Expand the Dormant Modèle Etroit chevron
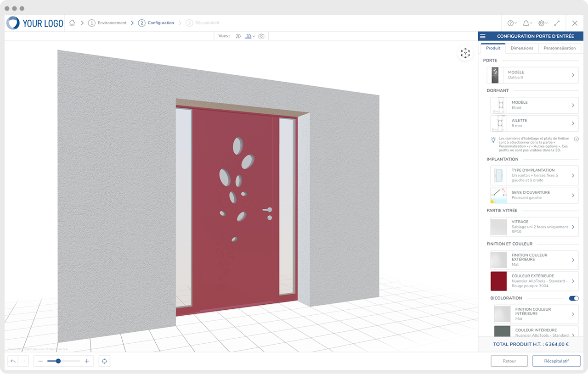The image size is (588, 374). (x=573, y=105)
